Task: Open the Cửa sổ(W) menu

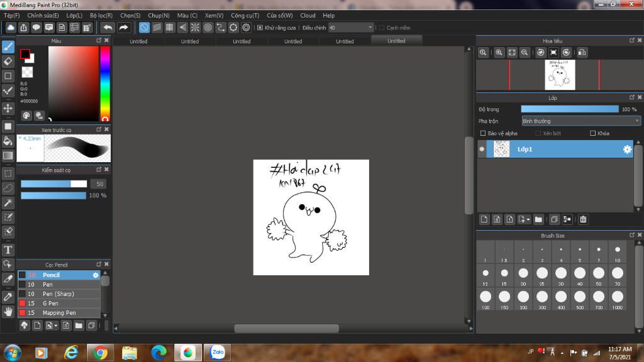Action: point(280,15)
